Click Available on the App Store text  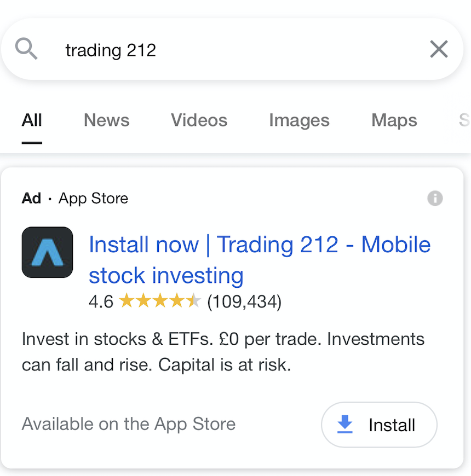[129, 424]
